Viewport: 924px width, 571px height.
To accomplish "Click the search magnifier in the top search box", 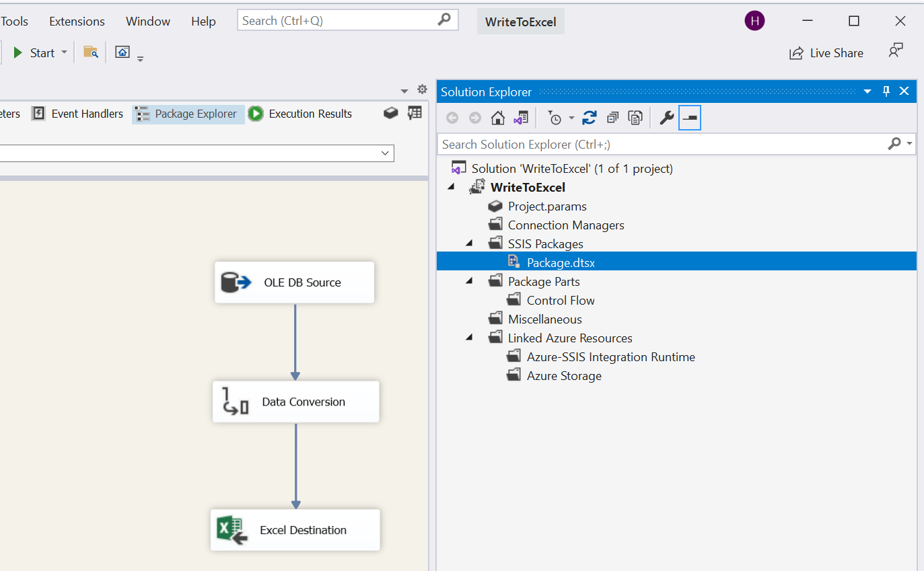I will pyautogui.click(x=444, y=20).
